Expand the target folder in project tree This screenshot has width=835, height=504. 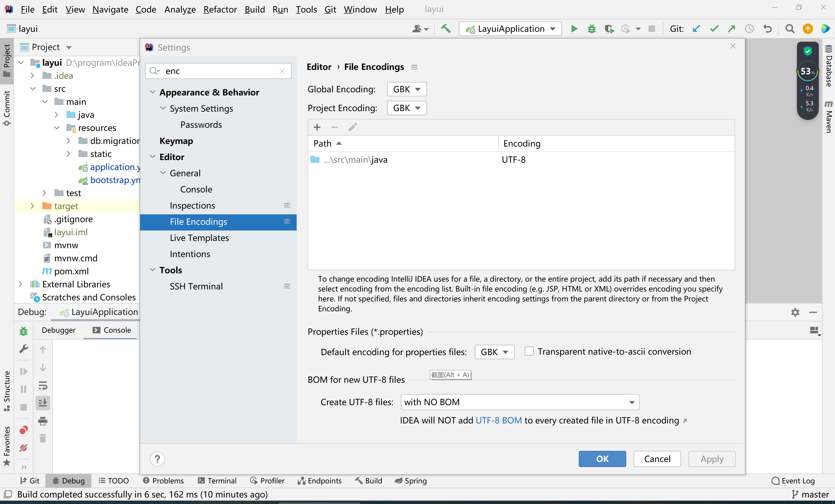tap(32, 206)
